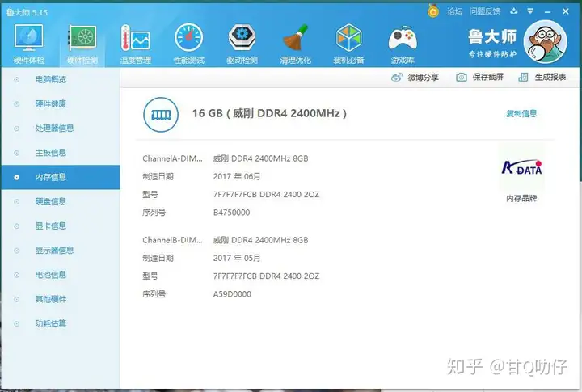Open the skin icon next to 问题反馈
The width and height of the screenshot is (582, 392).
click(x=514, y=11)
